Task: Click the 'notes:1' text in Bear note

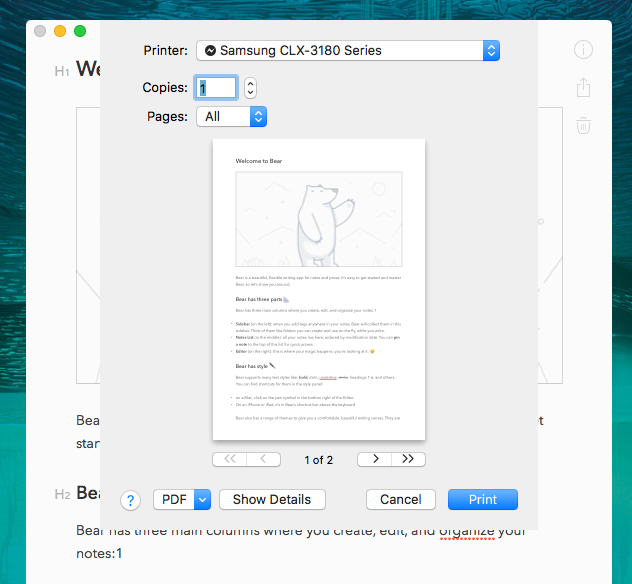Action: [99, 554]
